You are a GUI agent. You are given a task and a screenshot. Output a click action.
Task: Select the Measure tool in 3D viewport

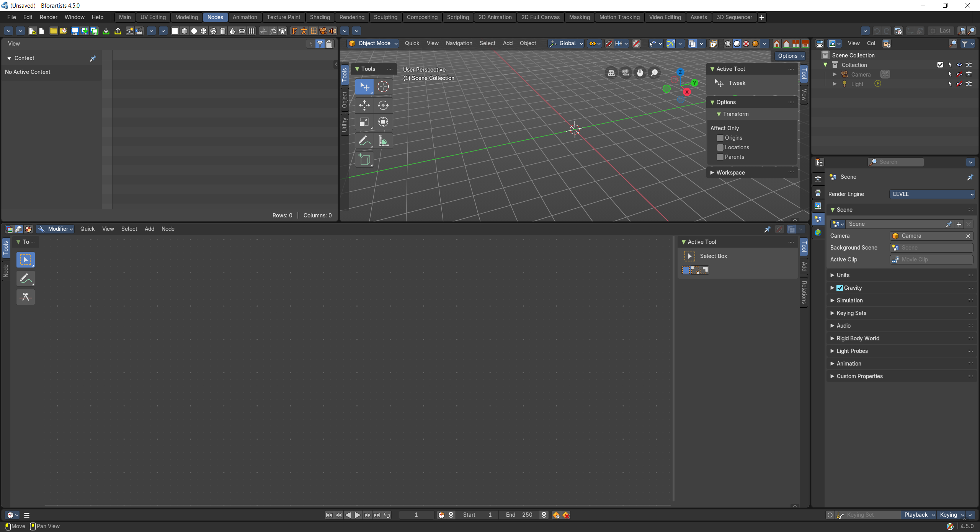click(x=383, y=141)
